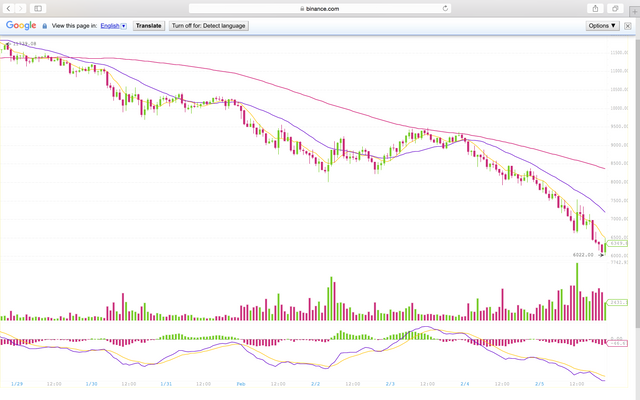Open the Options dropdown
This screenshot has width=640, height=400.
coord(602,26)
